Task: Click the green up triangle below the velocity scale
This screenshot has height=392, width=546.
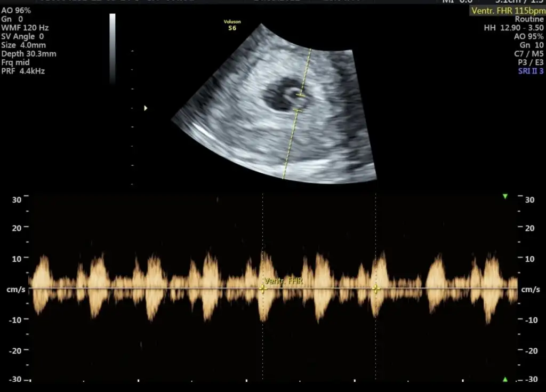Action: (x=505, y=379)
